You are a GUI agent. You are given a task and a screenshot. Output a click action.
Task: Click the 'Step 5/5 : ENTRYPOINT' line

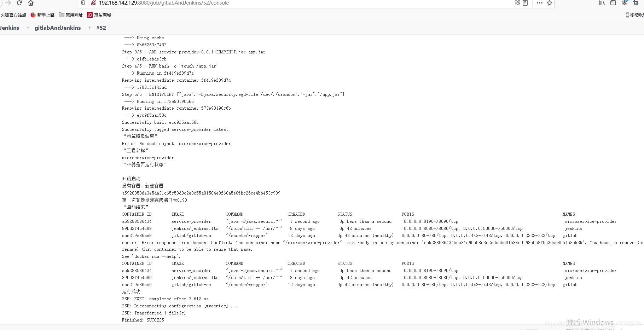(233, 94)
